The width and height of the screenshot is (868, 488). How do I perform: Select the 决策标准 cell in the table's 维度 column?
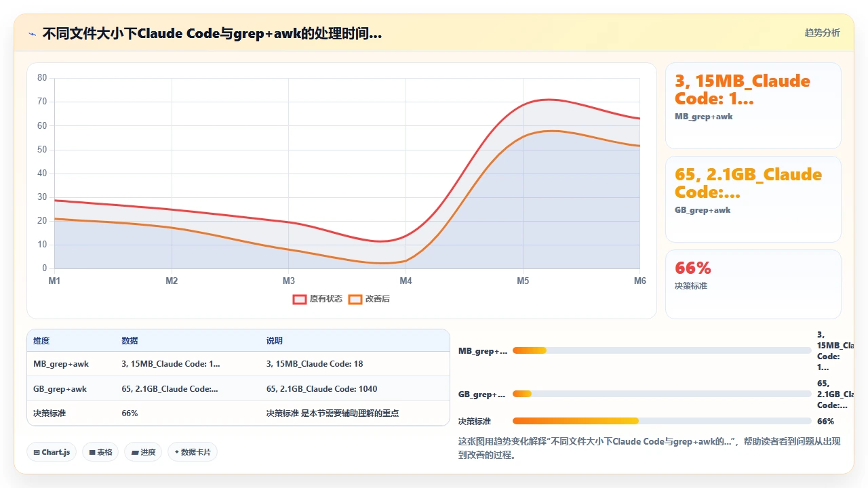click(50, 413)
